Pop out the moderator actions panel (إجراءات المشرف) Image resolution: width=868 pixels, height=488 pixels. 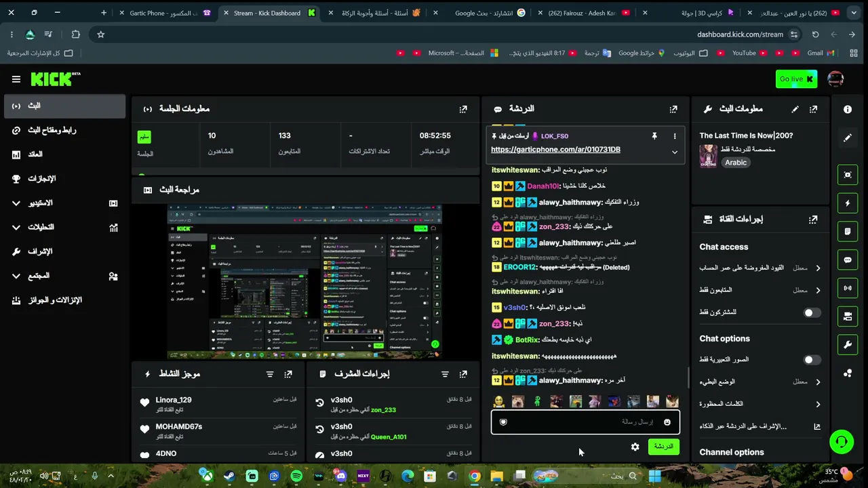tap(463, 374)
